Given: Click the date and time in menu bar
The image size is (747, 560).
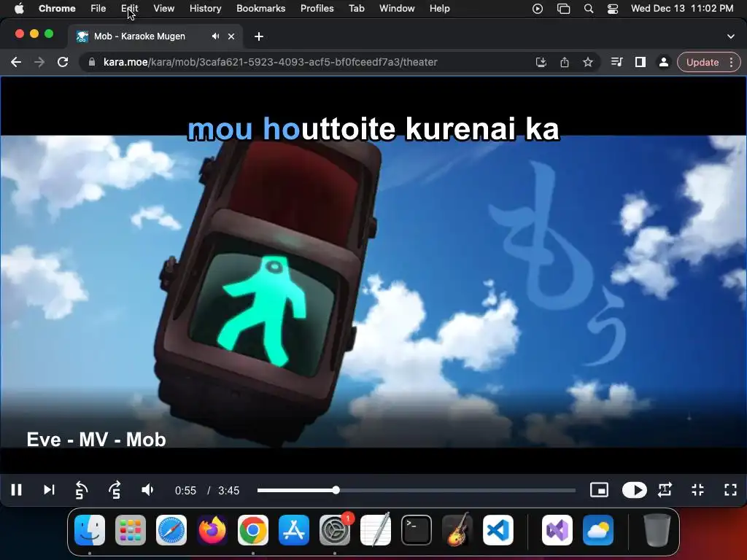Looking at the screenshot, I should (x=682, y=9).
